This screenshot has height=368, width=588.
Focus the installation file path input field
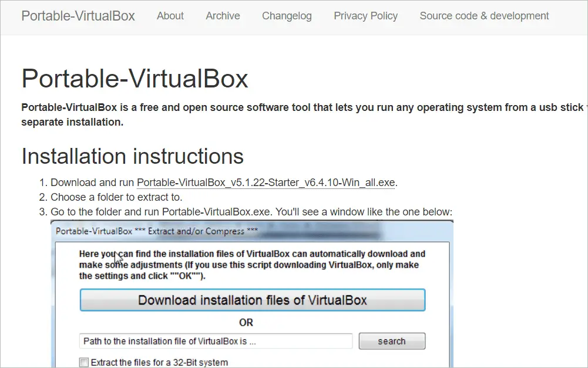[x=216, y=341]
